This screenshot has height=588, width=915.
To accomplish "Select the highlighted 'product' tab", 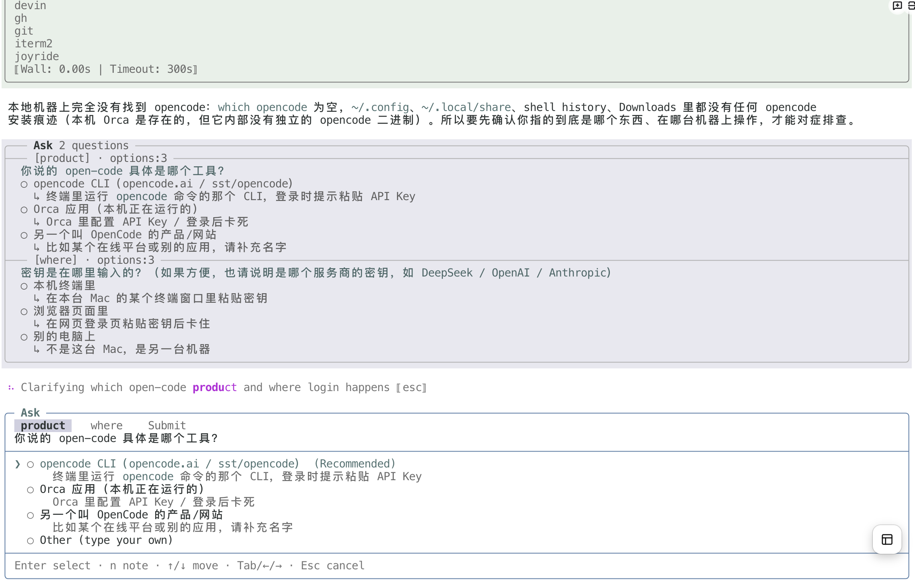I will 43,425.
